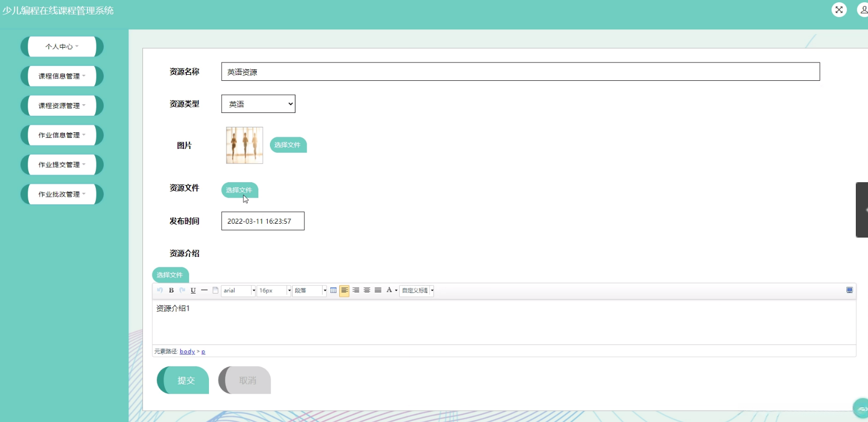Align text left in the editor
This screenshot has height=422, width=868.
(344, 290)
